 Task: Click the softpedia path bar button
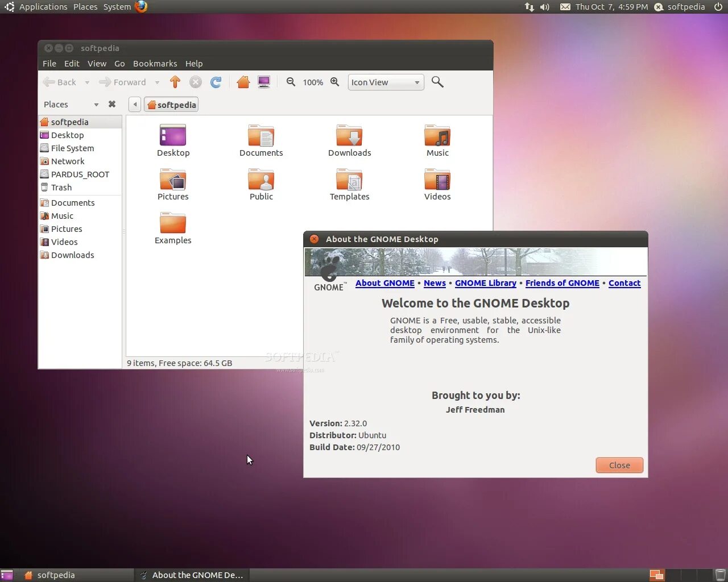172,105
